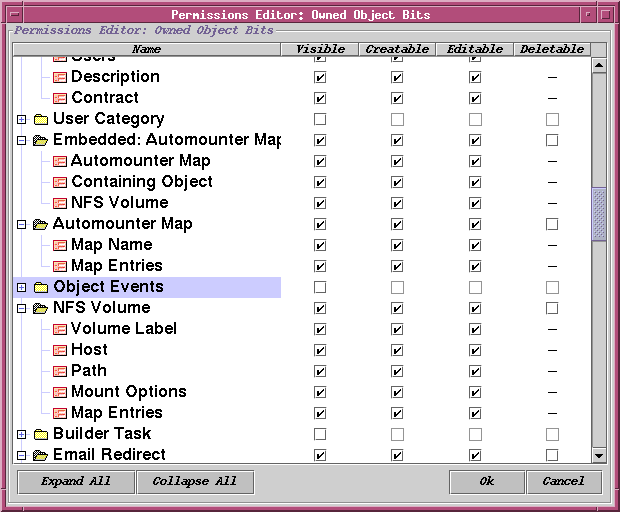This screenshot has width=620, height=512.
Task: Click the Collapse All button
Action: 195,482
